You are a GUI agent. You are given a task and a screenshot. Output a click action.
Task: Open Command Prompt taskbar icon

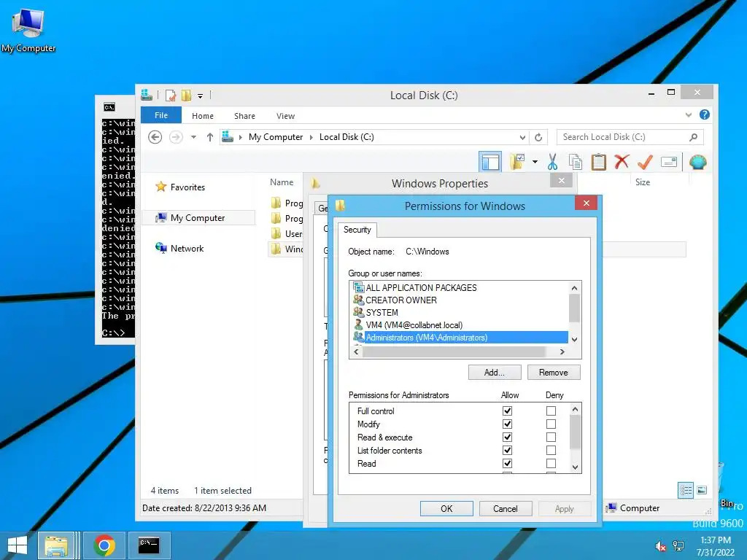click(x=149, y=545)
